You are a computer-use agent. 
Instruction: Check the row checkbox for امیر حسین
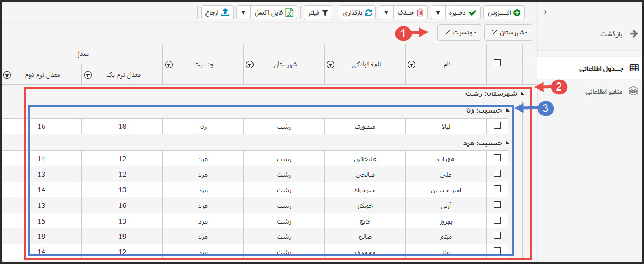497,189
